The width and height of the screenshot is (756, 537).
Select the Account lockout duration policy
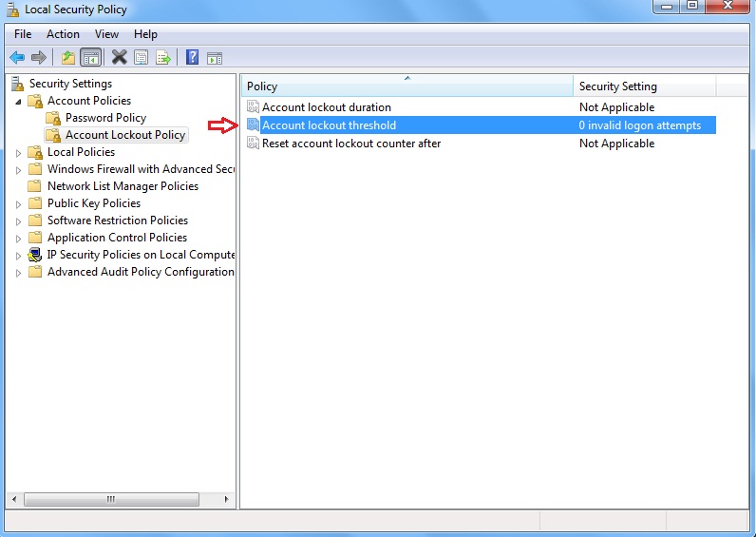point(326,107)
